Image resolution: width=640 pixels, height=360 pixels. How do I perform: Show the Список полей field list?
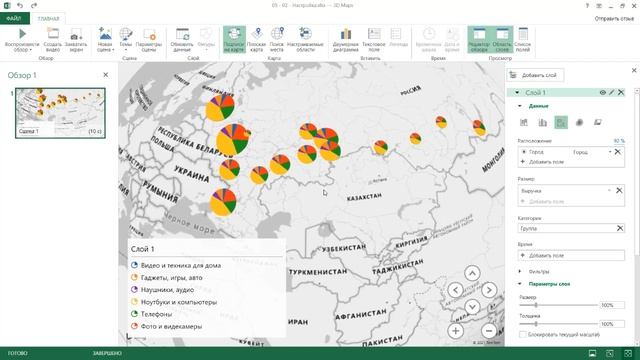523,40
